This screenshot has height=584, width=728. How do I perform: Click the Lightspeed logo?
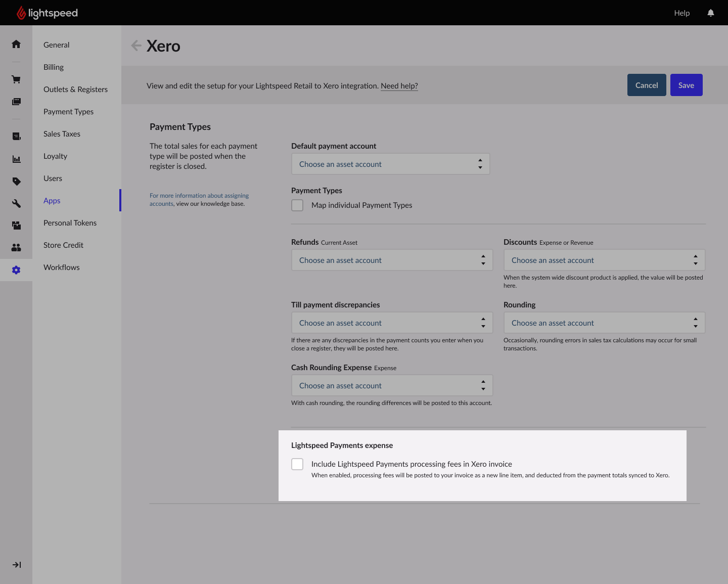[47, 13]
